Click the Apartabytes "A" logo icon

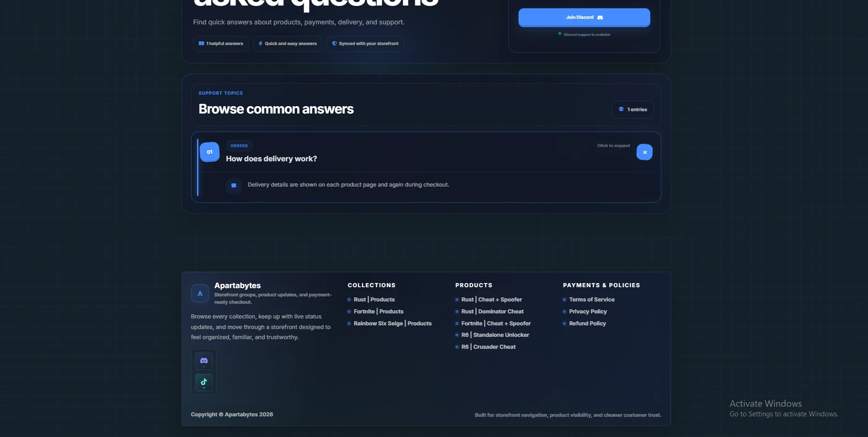click(200, 294)
